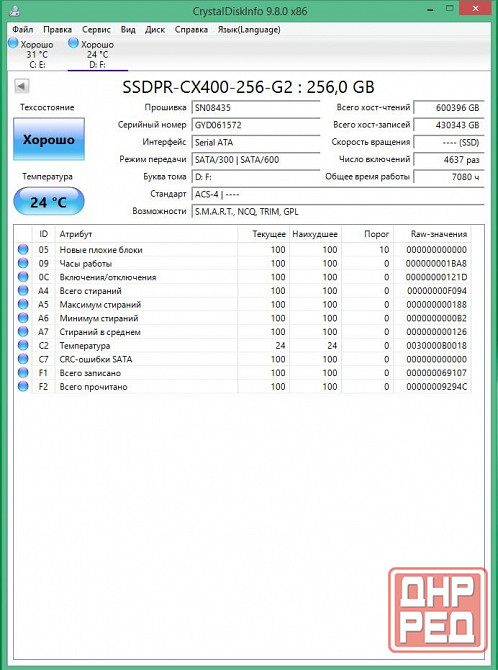Open the Справка menu
The image size is (498, 670).
tap(192, 29)
